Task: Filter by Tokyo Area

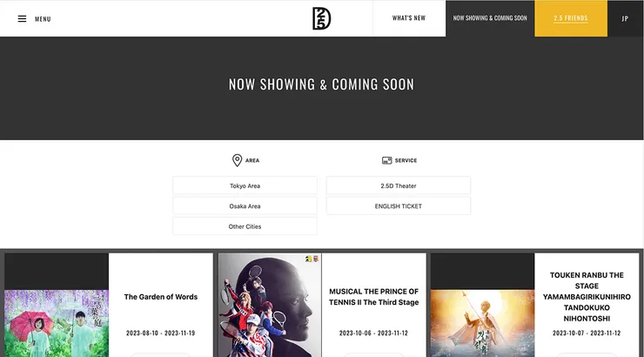Action: (245, 185)
